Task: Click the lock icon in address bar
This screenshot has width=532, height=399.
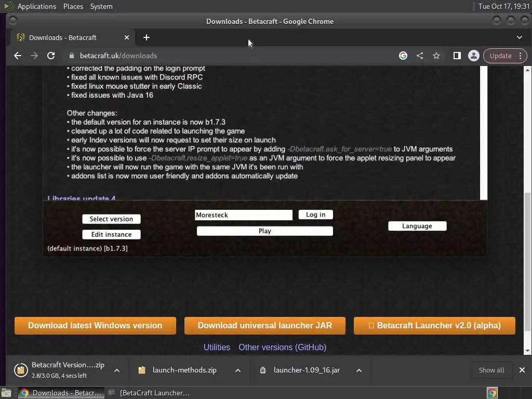Action: (71, 56)
